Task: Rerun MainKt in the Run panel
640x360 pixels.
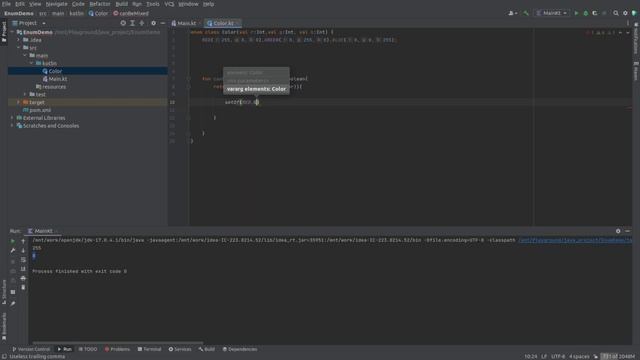Action: pos(13,241)
